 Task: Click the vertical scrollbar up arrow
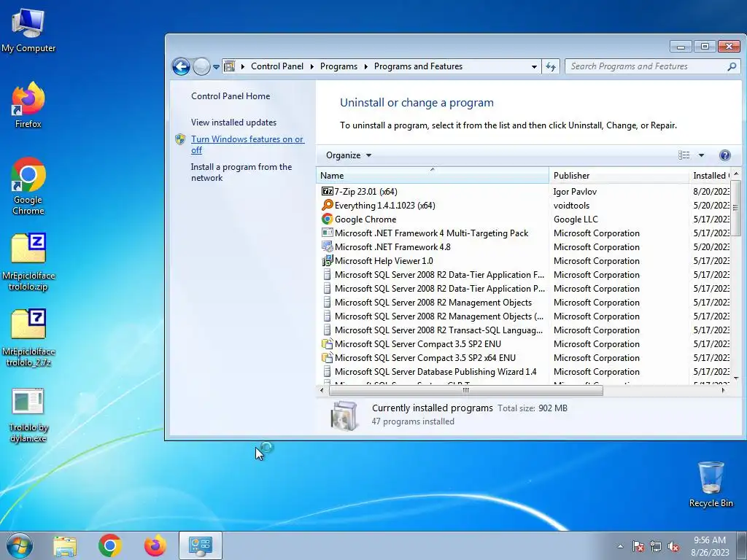[x=736, y=174]
